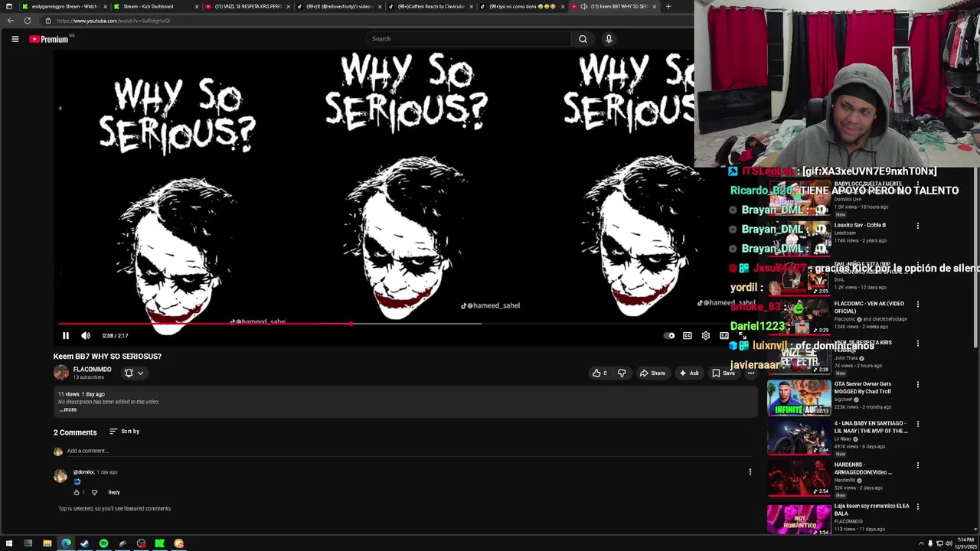The image size is (980, 551).
Task: Open Spotify from the taskbar
Action: coord(103,543)
